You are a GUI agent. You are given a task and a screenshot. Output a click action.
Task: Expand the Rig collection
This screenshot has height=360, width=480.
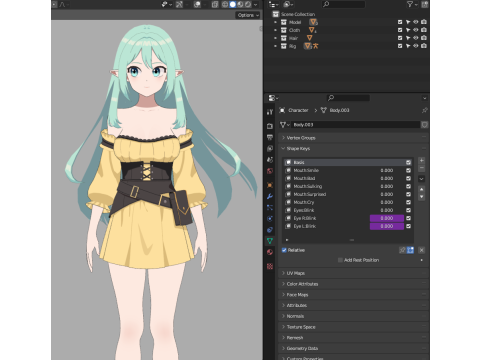(x=275, y=46)
